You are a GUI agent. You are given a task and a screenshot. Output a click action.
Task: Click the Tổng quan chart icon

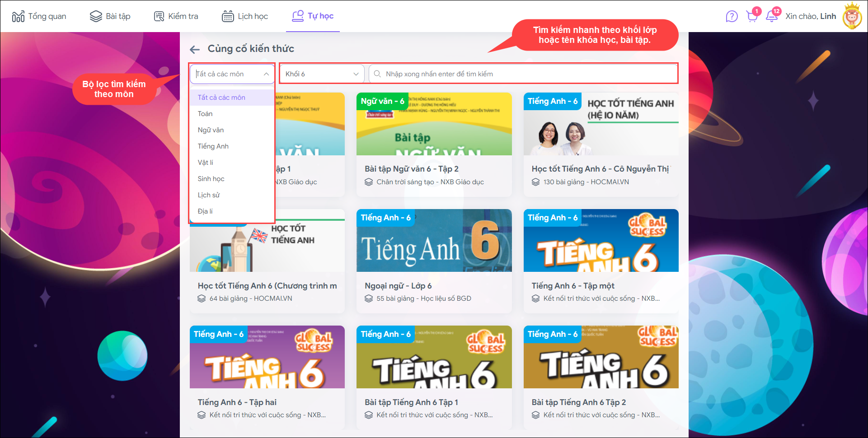(18, 17)
